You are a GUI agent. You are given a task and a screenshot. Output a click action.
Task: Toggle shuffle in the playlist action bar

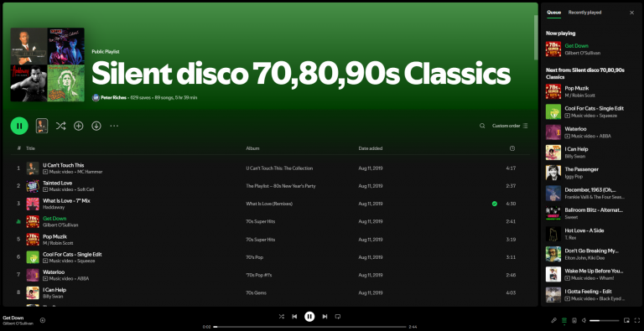[60, 126]
